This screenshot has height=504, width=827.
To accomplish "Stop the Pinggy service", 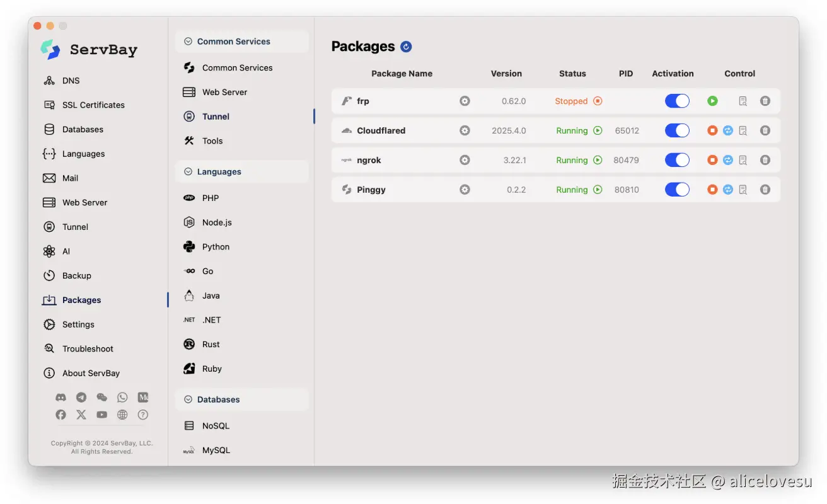I will coord(712,190).
